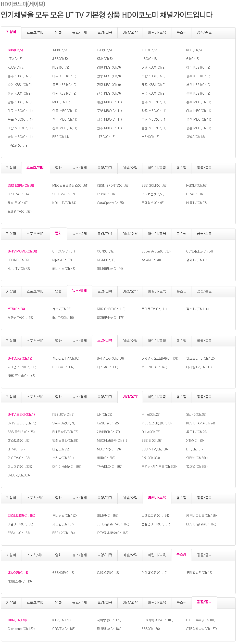Screen dimensions: 238x644
Task: Select the highlighted pink 홈쇼핑 tab
Action: (x=181, y=555)
